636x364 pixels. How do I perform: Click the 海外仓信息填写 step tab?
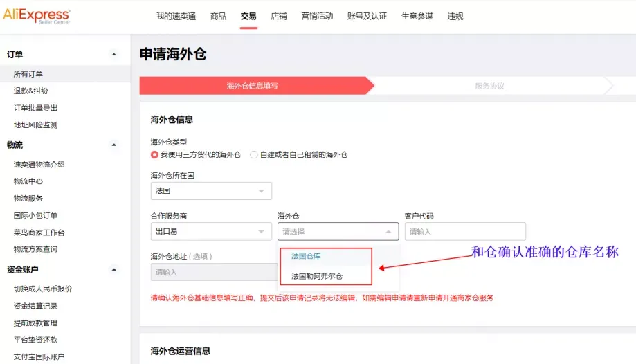(x=256, y=86)
